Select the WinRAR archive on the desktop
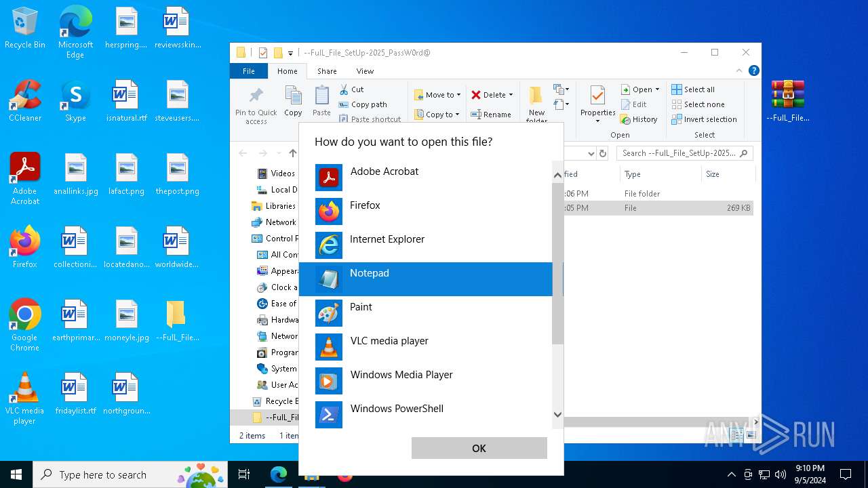 click(x=788, y=101)
